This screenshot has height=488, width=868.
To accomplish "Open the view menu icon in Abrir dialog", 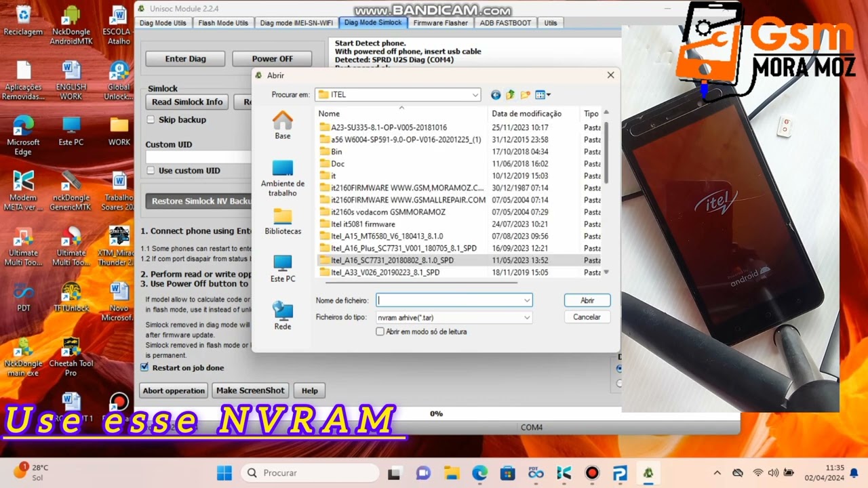I will [x=542, y=95].
